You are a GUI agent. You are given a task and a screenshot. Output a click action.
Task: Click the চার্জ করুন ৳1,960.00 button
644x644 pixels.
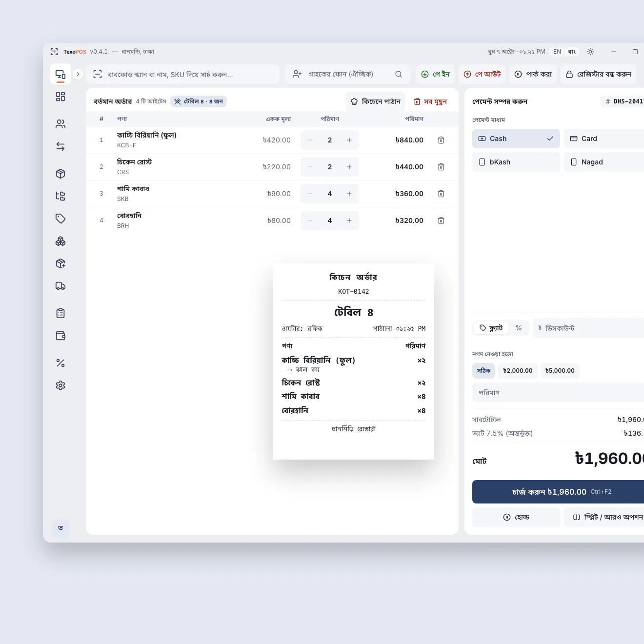coord(558,492)
